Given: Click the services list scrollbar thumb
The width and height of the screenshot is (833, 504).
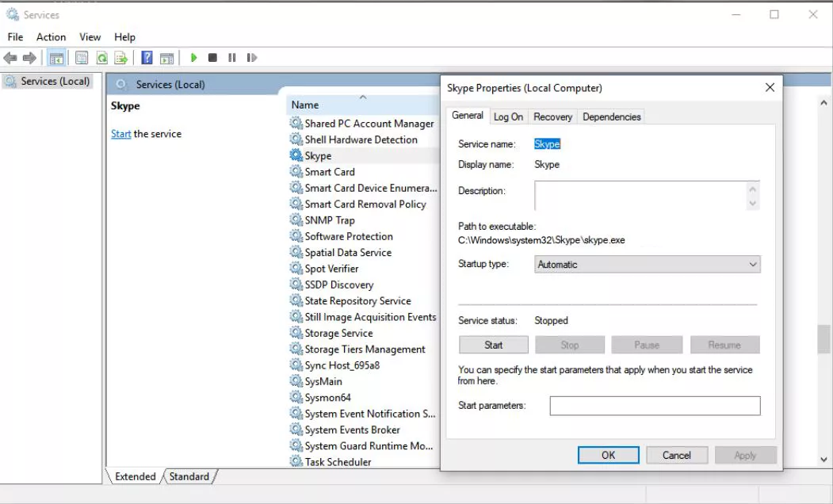Looking at the screenshot, I should [x=823, y=339].
